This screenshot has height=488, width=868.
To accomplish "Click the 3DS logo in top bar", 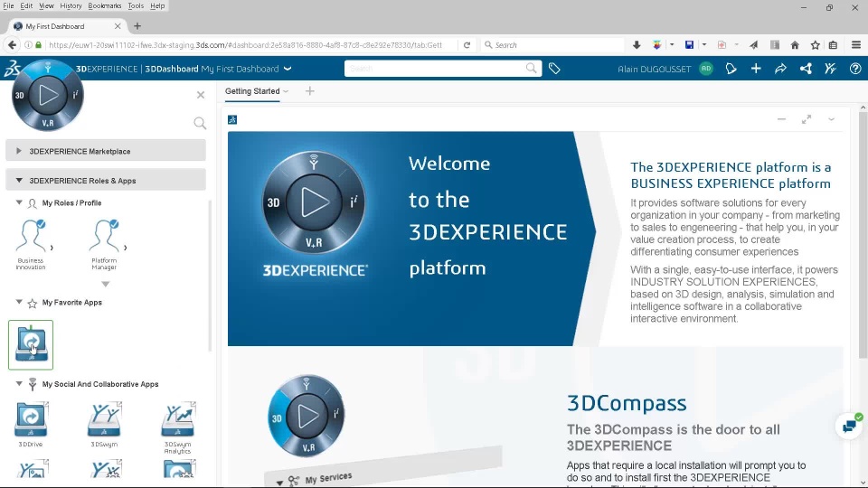I will (x=11, y=69).
